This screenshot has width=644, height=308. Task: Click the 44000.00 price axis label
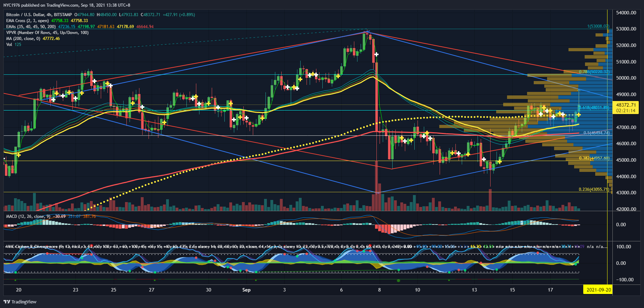(626, 176)
